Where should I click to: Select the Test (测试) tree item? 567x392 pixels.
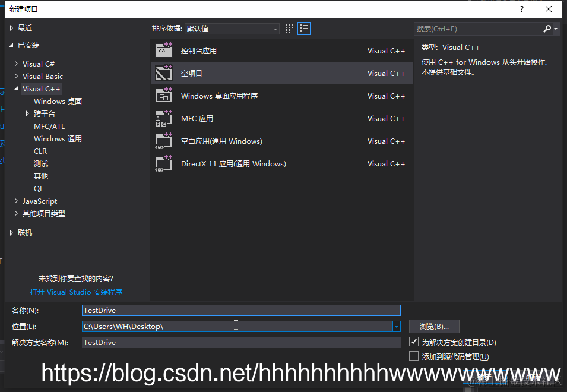(x=41, y=163)
